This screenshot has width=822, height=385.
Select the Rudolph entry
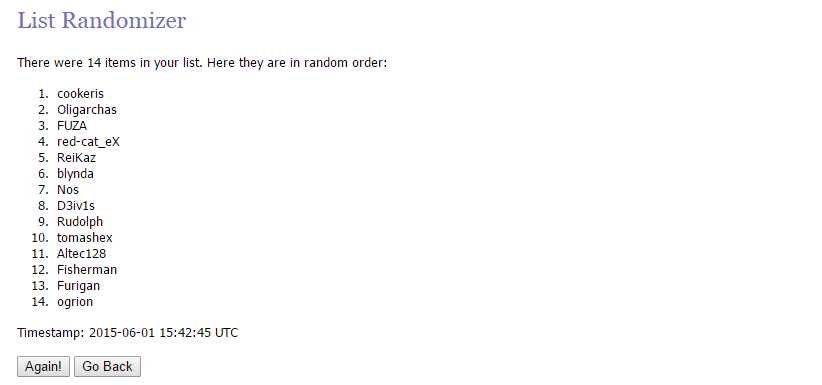[x=80, y=222]
